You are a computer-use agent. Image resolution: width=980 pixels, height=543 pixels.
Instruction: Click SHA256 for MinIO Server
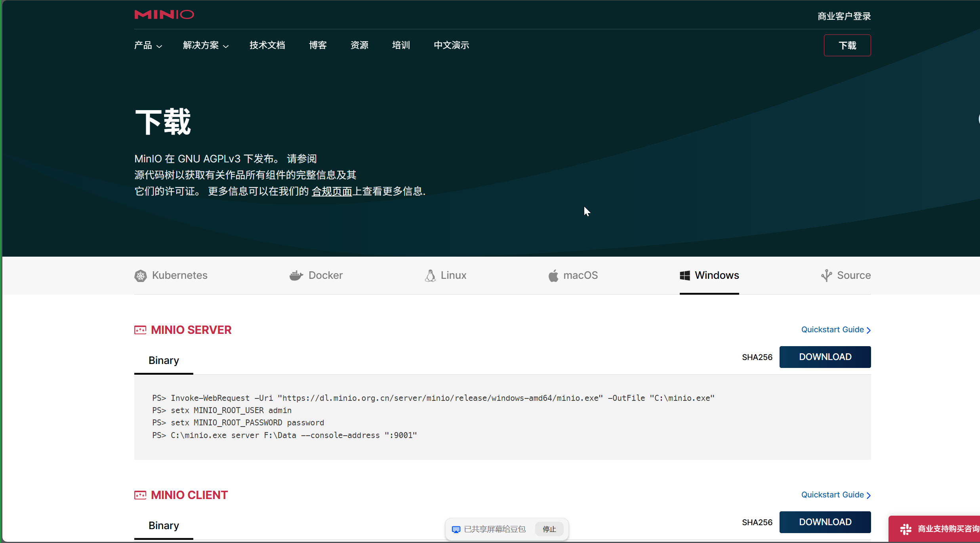click(757, 357)
